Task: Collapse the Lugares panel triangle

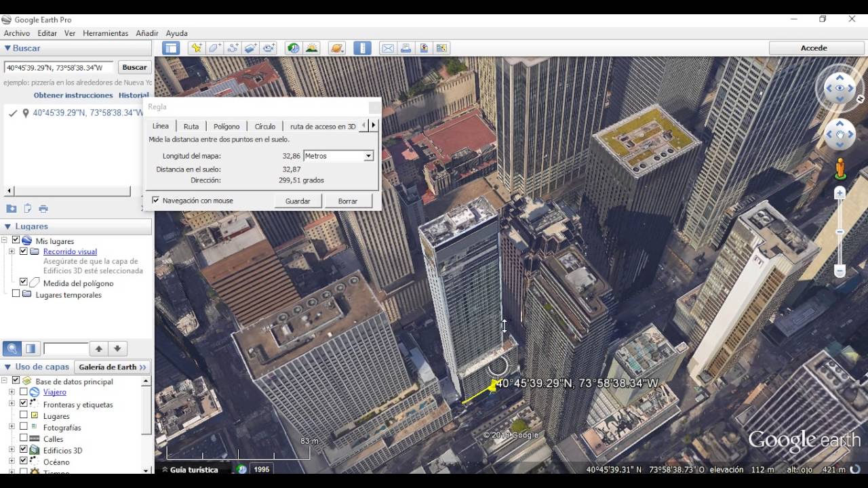Action: pyautogui.click(x=7, y=226)
